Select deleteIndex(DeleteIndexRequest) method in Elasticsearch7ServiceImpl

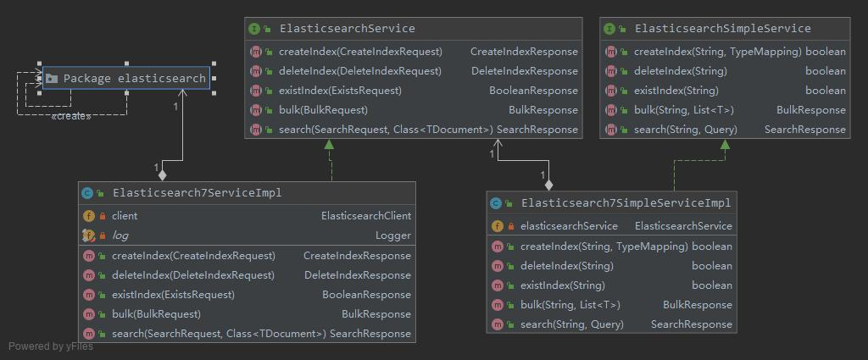coord(192,274)
